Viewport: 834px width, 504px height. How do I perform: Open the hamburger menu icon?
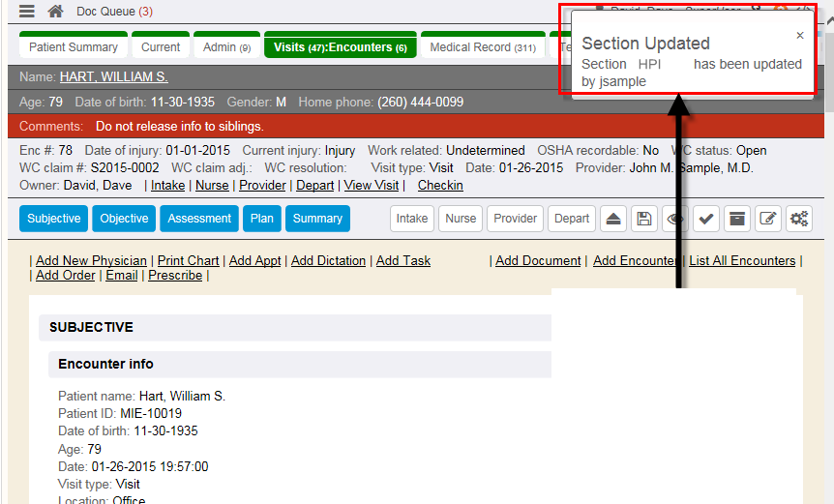(27, 12)
